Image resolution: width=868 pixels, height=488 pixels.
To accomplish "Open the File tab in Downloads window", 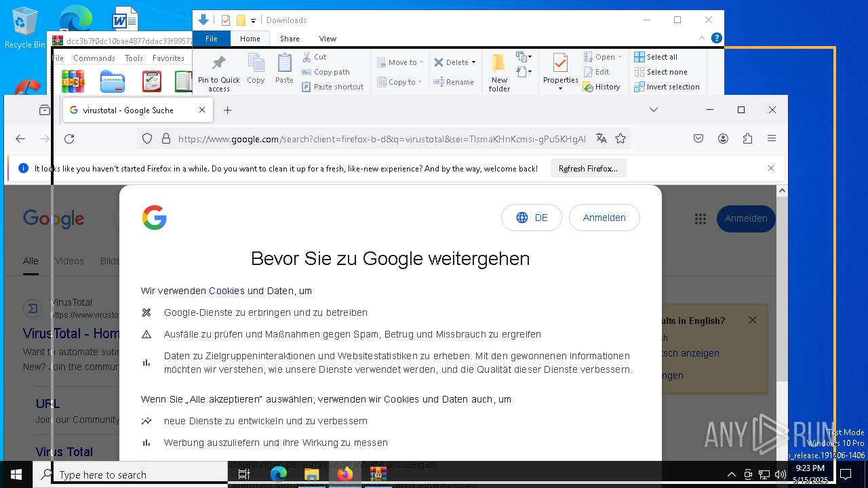I will click(212, 39).
